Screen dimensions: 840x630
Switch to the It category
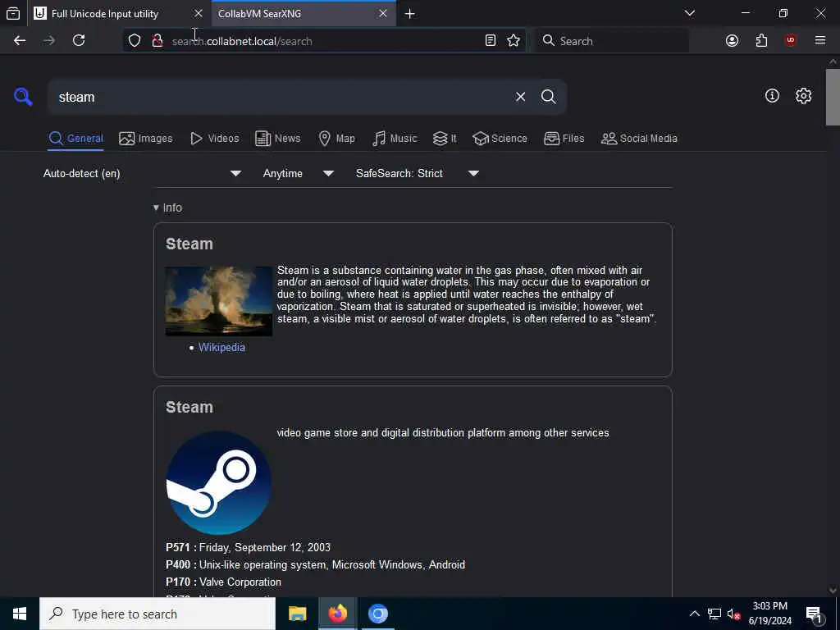[x=445, y=139]
